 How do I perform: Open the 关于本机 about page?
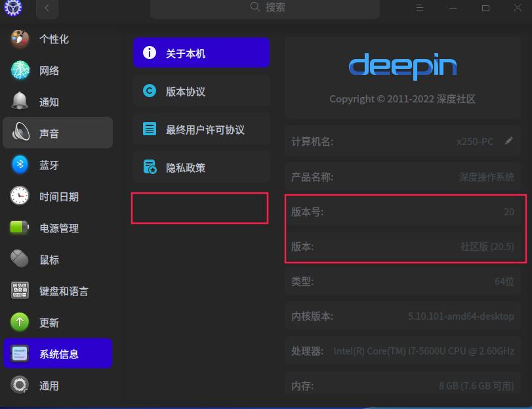201,53
